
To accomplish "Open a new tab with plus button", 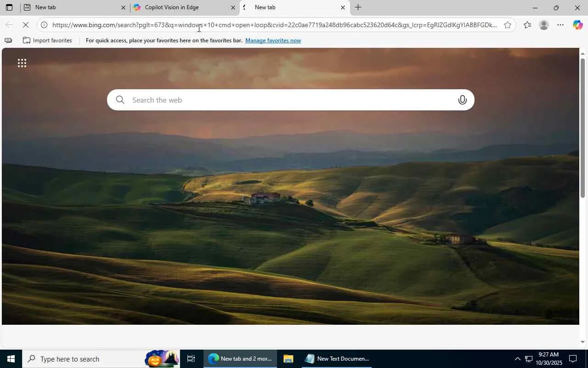I will [358, 7].
